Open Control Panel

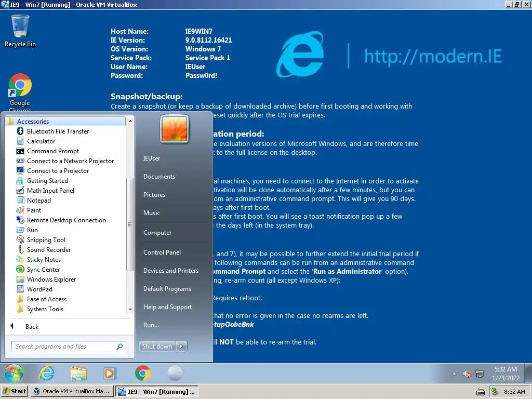162,252
